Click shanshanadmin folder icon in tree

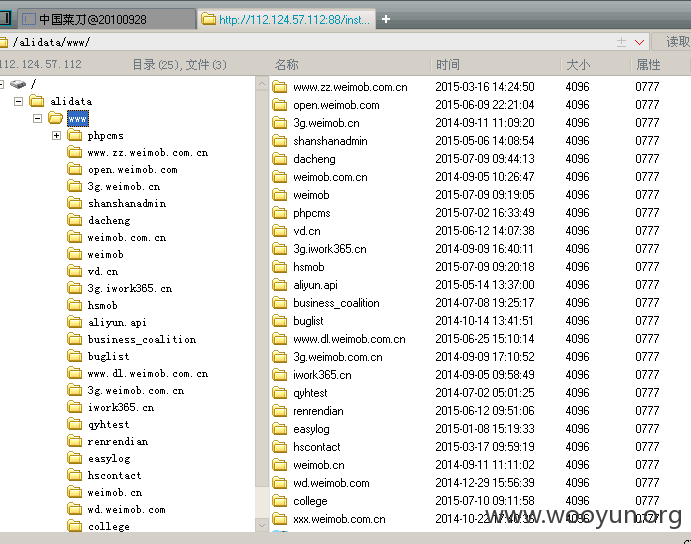[74, 203]
